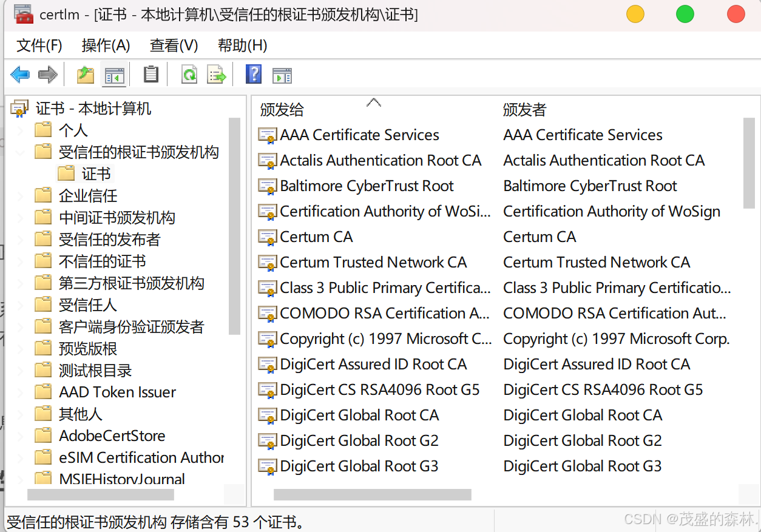The height and width of the screenshot is (532, 761).
Task: Expand the AAD Token Issuer node chevron
Action: [21, 392]
